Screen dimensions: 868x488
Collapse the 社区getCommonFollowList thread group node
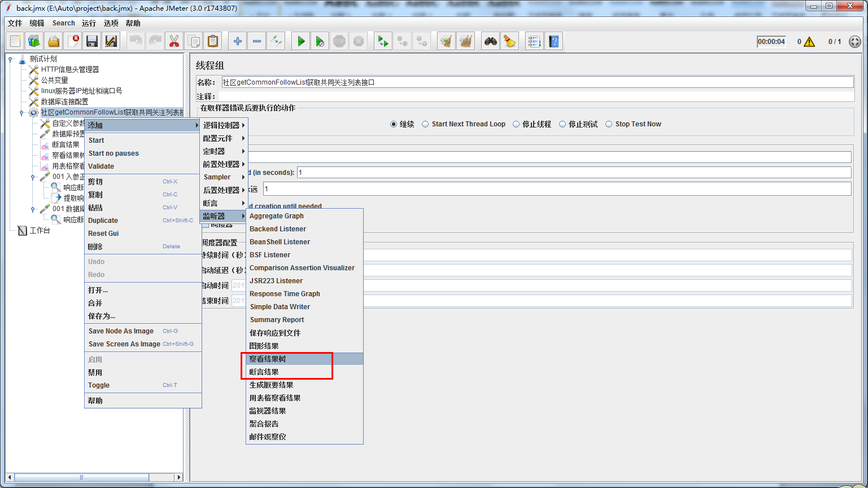(22, 112)
